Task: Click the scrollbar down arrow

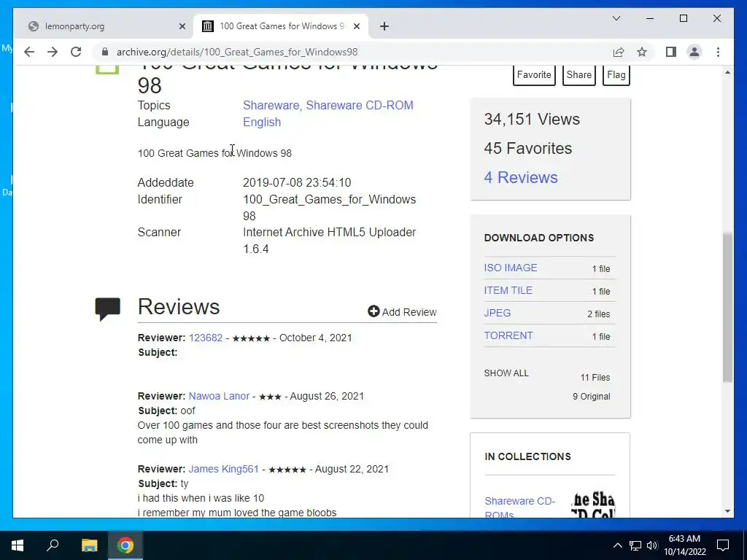Action: [x=727, y=511]
